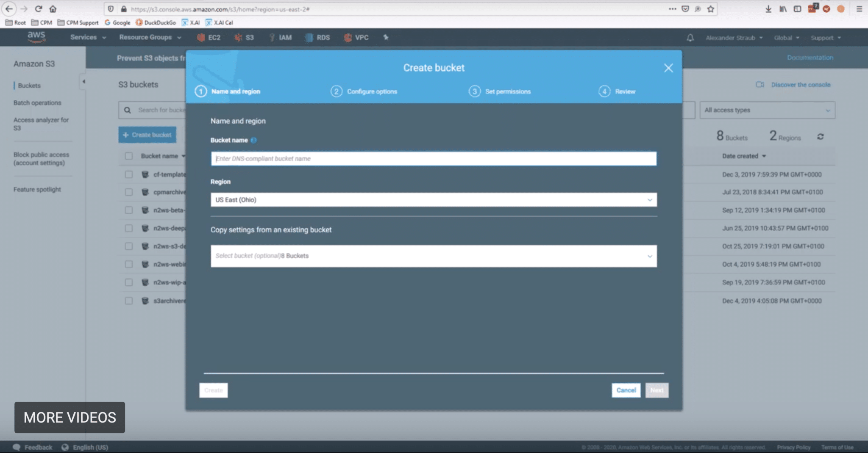The image size is (868, 453).
Task: Click the Cancel button
Action: [626, 390]
